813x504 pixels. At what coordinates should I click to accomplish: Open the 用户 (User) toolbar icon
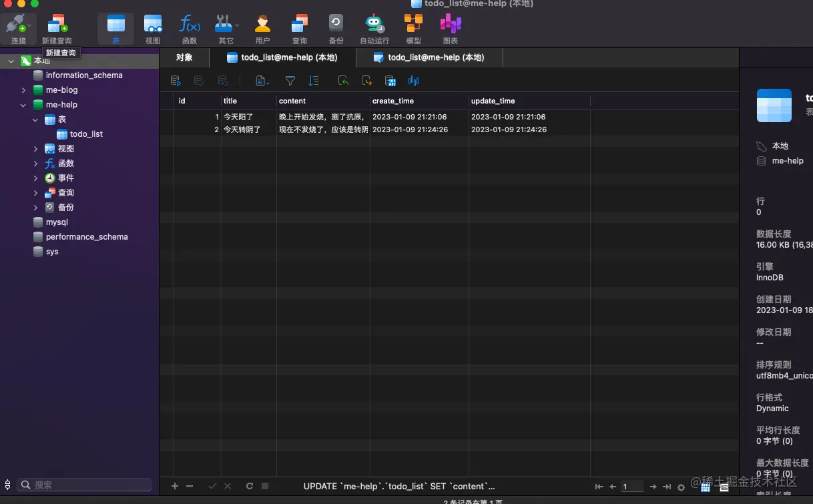(263, 29)
